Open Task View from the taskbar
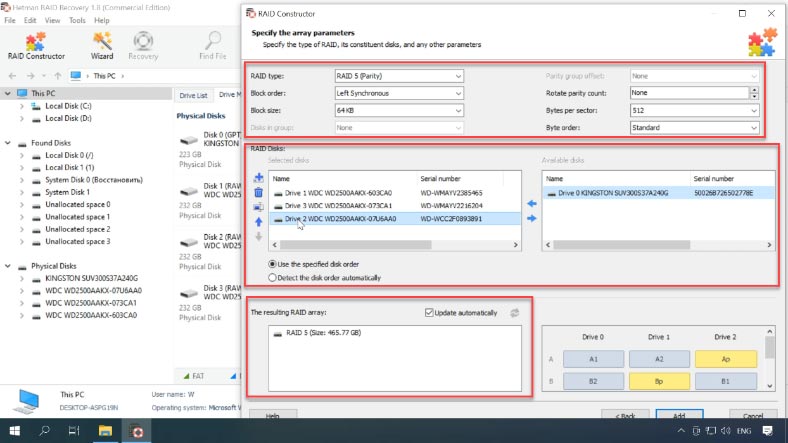This screenshot has width=788, height=443. click(74, 431)
